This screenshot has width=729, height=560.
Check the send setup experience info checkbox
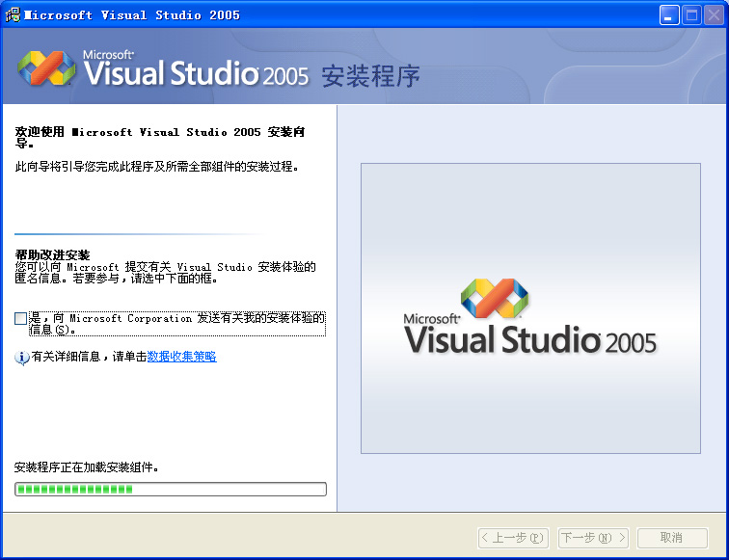point(20,318)
